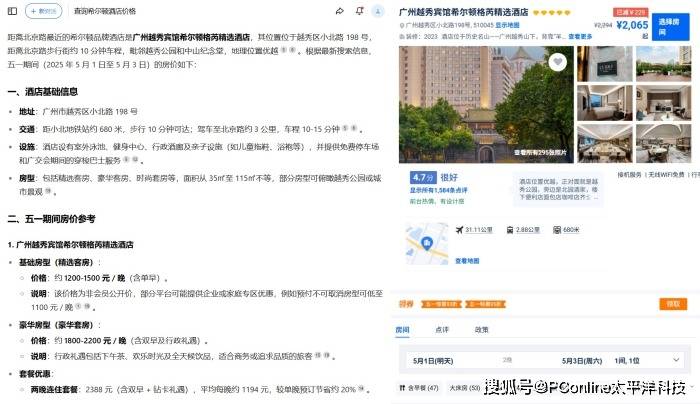Switch to the 房间 tab
The image size is (700, 404).
[x=402, y=330]
